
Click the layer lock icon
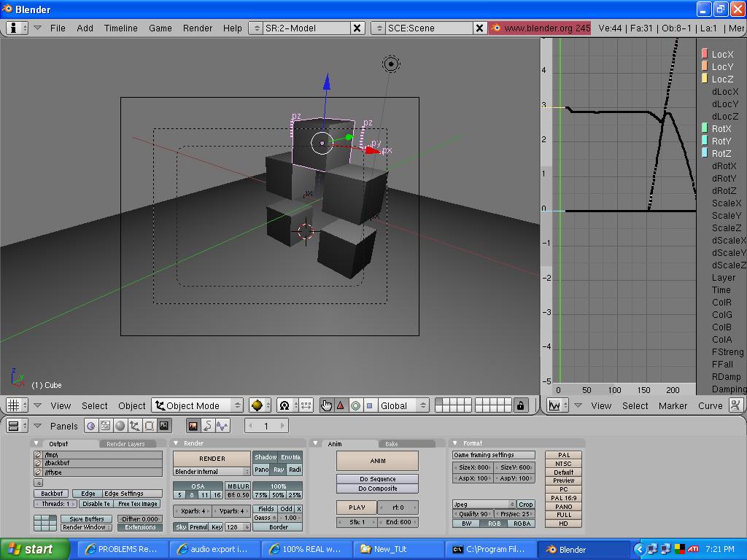pos(521,405)
